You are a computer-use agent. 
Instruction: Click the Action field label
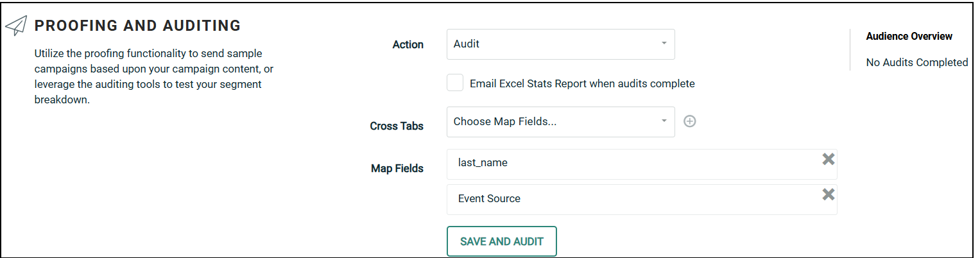click(408, 45)
